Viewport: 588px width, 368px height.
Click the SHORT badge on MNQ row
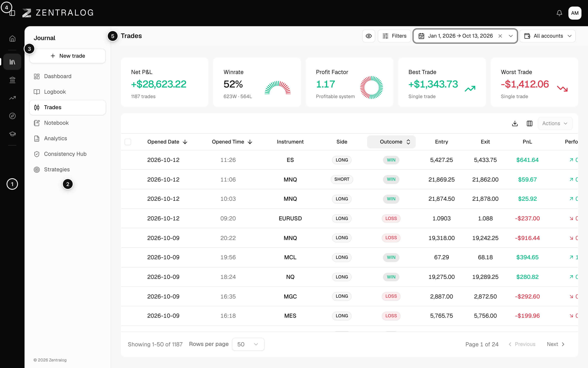pyautogui.click(x=342, y=179)
